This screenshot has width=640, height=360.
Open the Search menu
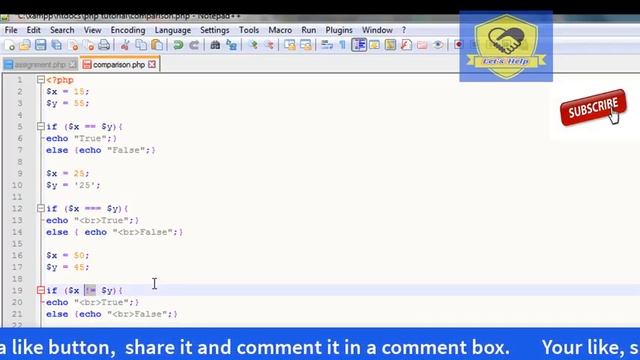[x=62, y=30]
